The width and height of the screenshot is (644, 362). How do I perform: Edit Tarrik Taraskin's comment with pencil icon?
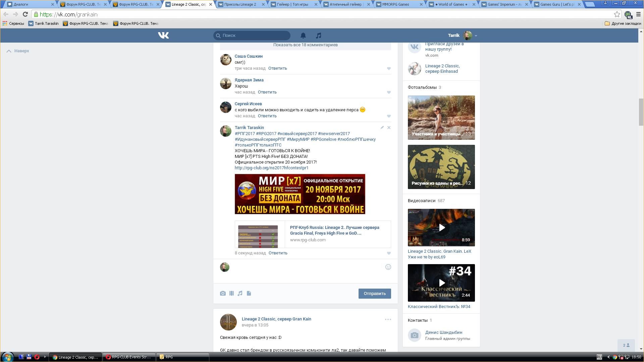tap(382, 128)
